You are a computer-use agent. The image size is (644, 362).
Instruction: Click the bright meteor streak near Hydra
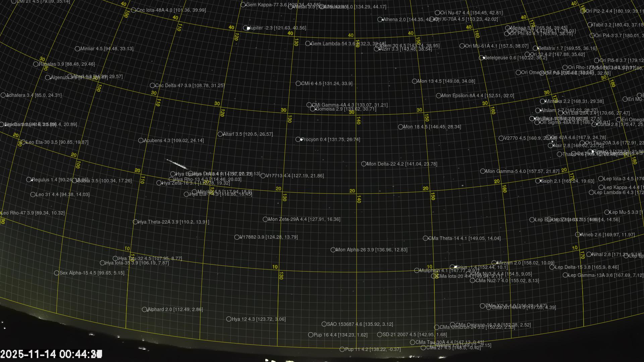point(177,164)
